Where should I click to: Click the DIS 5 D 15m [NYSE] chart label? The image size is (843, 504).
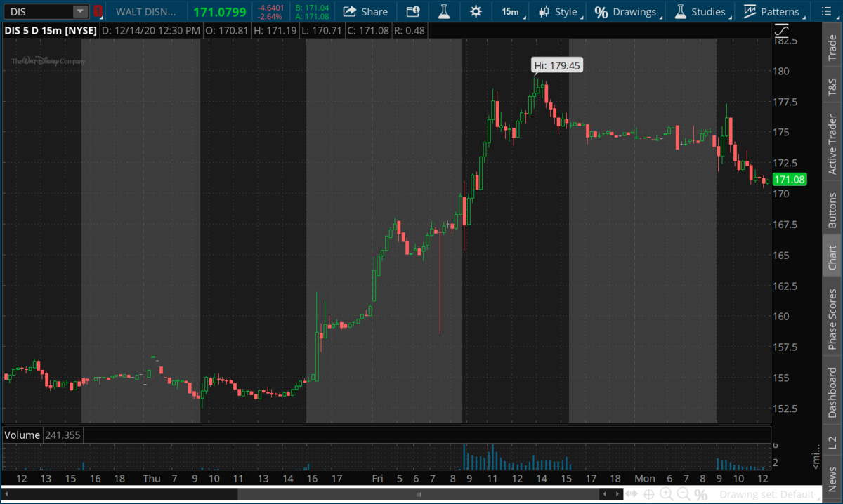pyautogui.click(x=50, y=31)
